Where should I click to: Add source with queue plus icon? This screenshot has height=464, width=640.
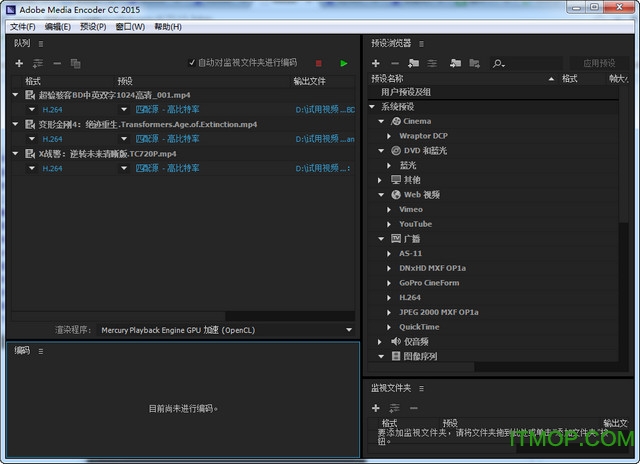[x=19, y=64]
